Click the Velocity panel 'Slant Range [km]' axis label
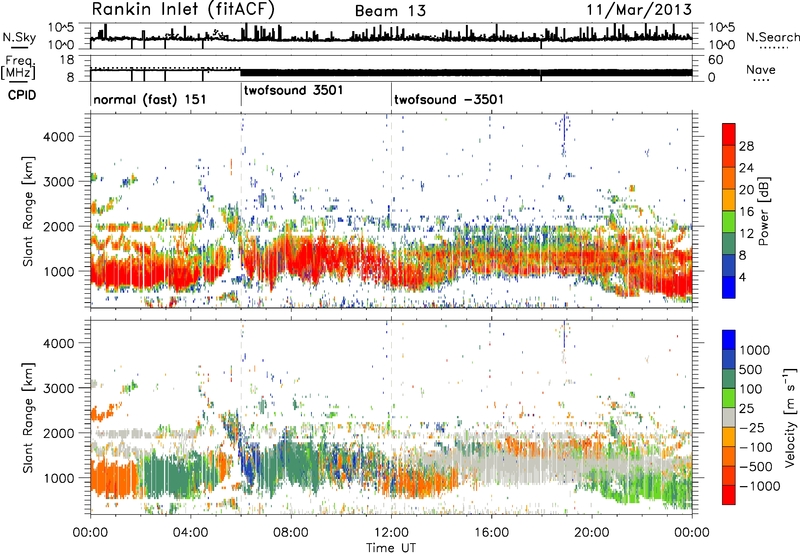800x554 pixels. (28, 418)
